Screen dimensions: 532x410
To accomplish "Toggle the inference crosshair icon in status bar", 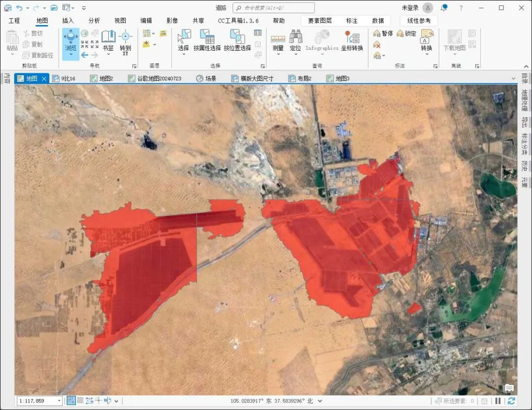I will (x=99, y=401).
